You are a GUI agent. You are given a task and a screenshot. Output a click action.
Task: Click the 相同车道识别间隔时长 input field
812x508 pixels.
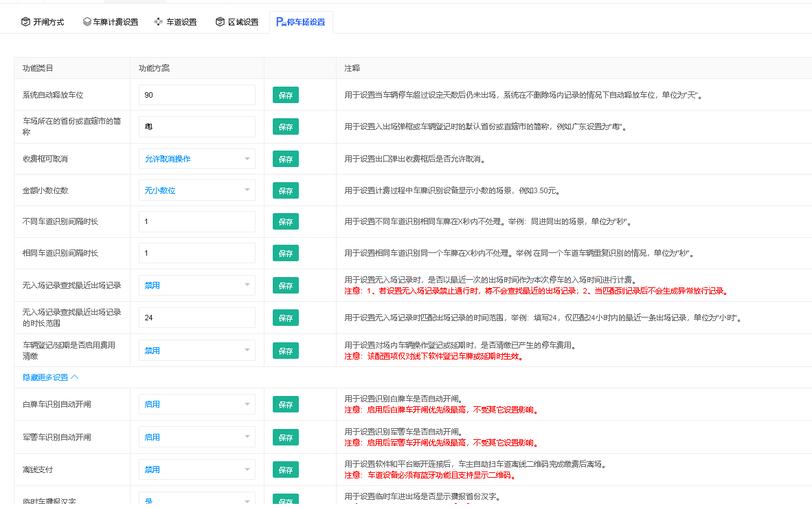[196, 253]
